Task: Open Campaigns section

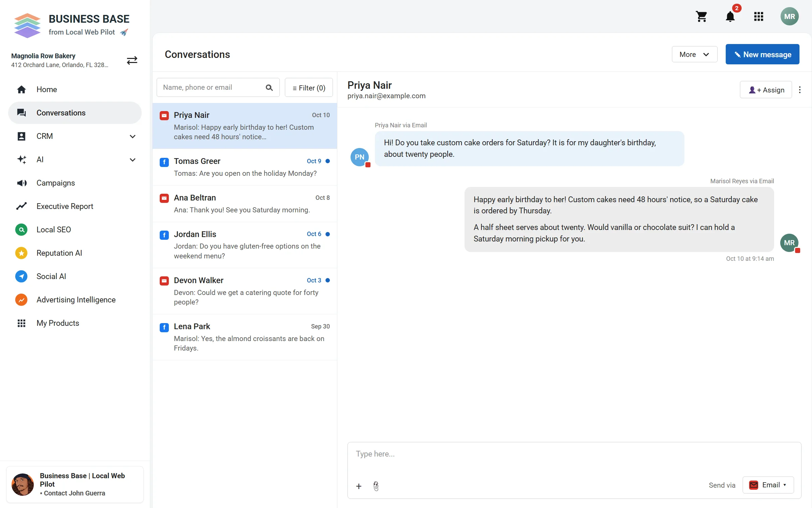Action: tap(75, 183)
